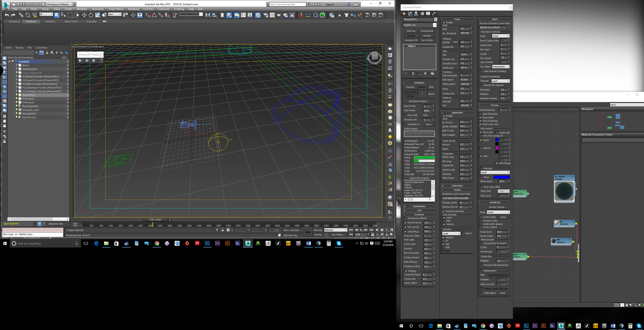This screenshot has height=330, width=644.
Task: Open the Graph Editors menu
Action: pos(116,9)
